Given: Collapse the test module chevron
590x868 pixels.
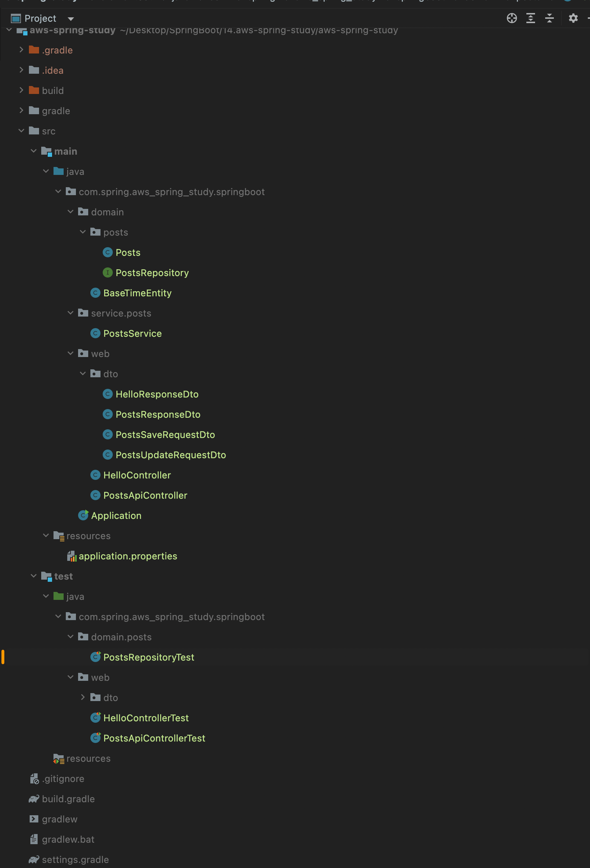Looking at the screenshot, I should [34, 576].
